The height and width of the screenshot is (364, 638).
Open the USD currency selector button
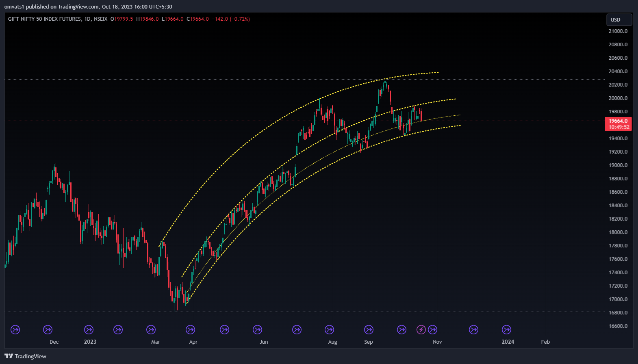pyautogui.click(x=619, y=19)
